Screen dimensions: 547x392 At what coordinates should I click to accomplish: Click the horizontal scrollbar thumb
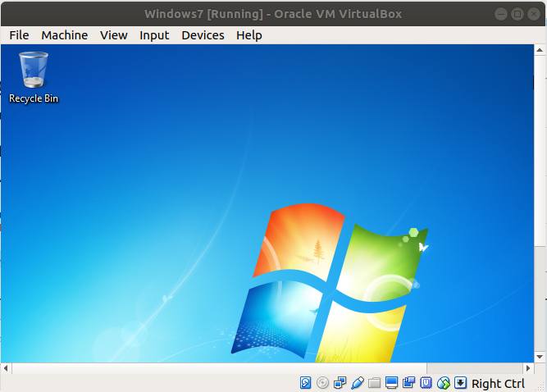click(220, 368)
